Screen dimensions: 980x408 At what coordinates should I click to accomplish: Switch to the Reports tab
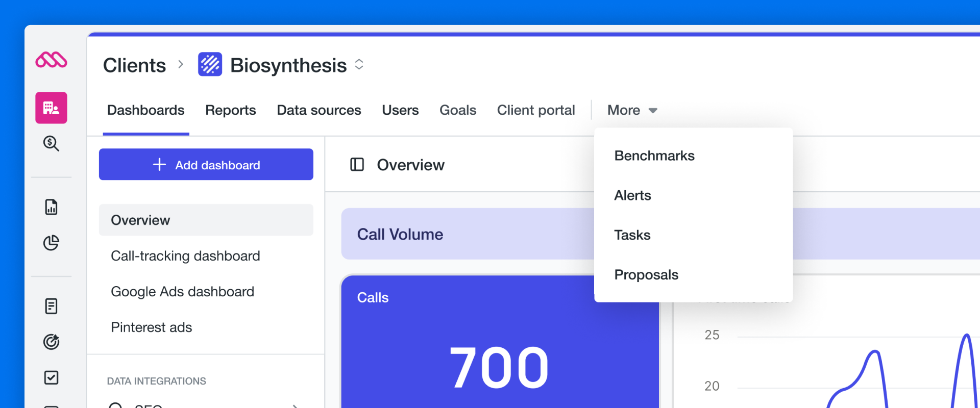point(230,110)
